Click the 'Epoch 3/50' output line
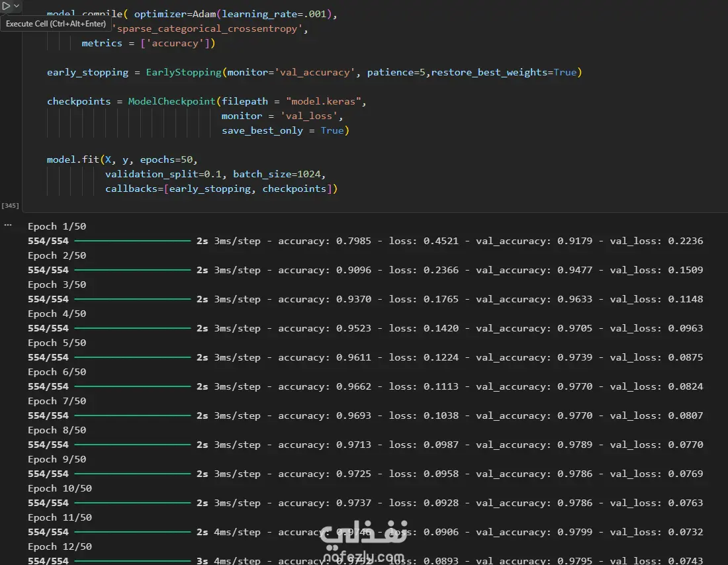 [57, 284]
